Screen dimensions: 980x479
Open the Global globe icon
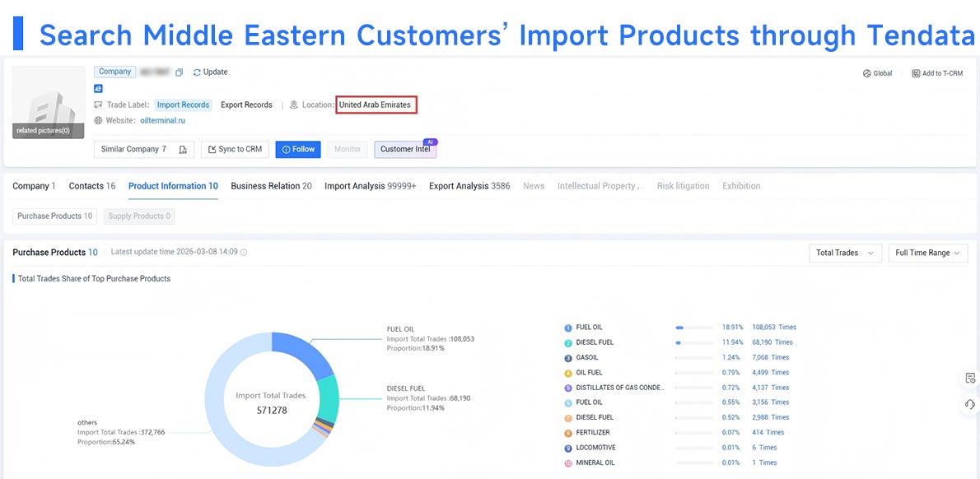click(867, 74)
